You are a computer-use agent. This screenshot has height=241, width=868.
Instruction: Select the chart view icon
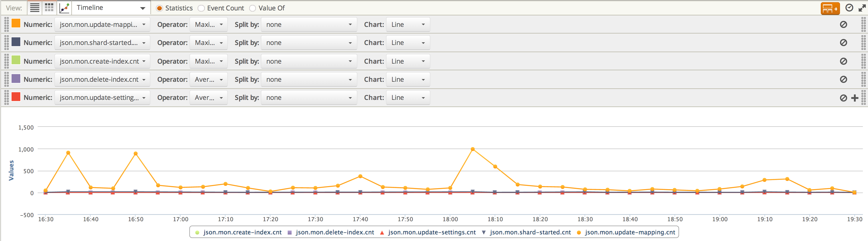pos(64,8)
